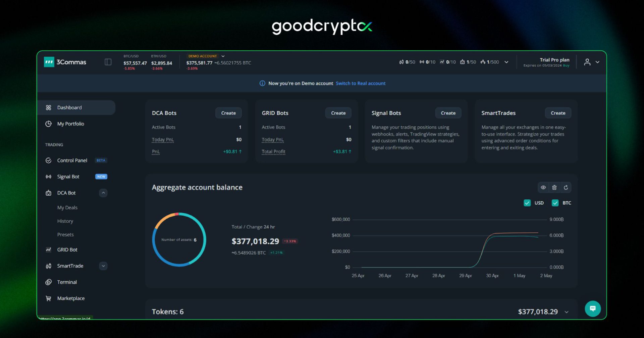Image resolution: width=644 pixels, height=338 pixels.
Task: Click the Terminal sidebar icon
Action: (49, 282)
